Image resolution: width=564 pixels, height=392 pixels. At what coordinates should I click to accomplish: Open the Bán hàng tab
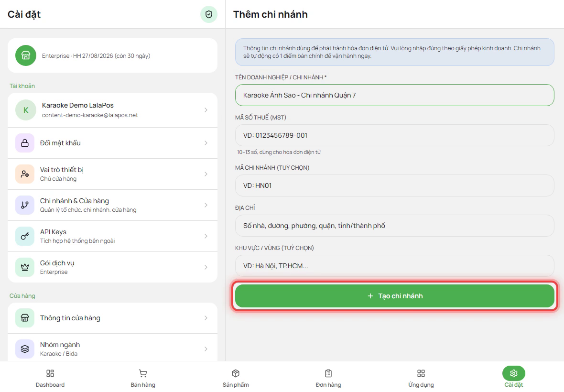coord(143,378)
